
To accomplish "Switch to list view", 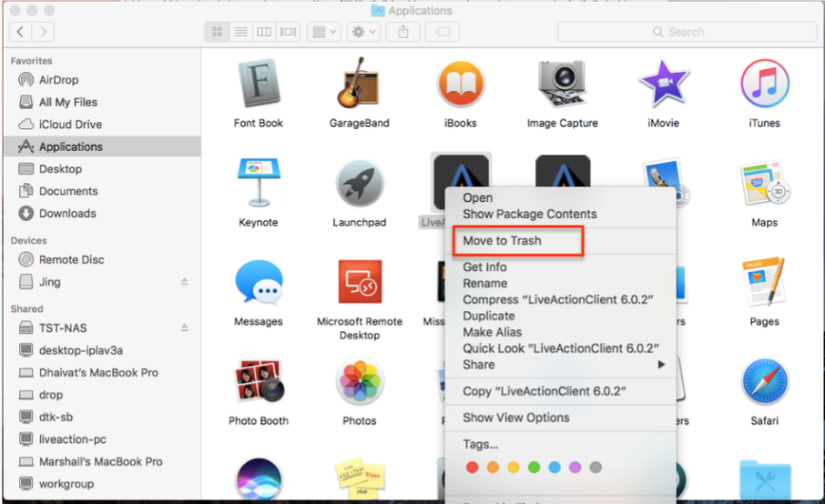I will click(241, 32).
